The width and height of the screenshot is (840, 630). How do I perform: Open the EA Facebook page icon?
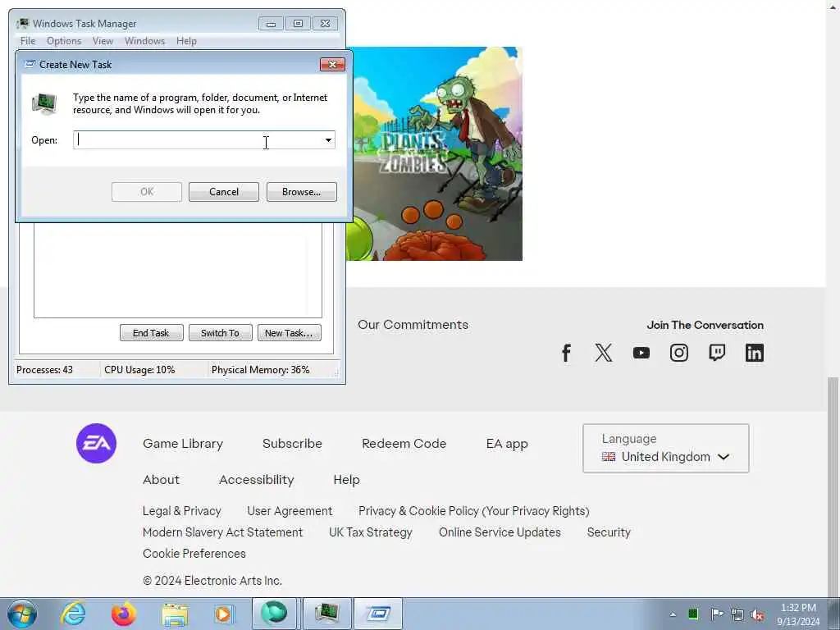566,353
